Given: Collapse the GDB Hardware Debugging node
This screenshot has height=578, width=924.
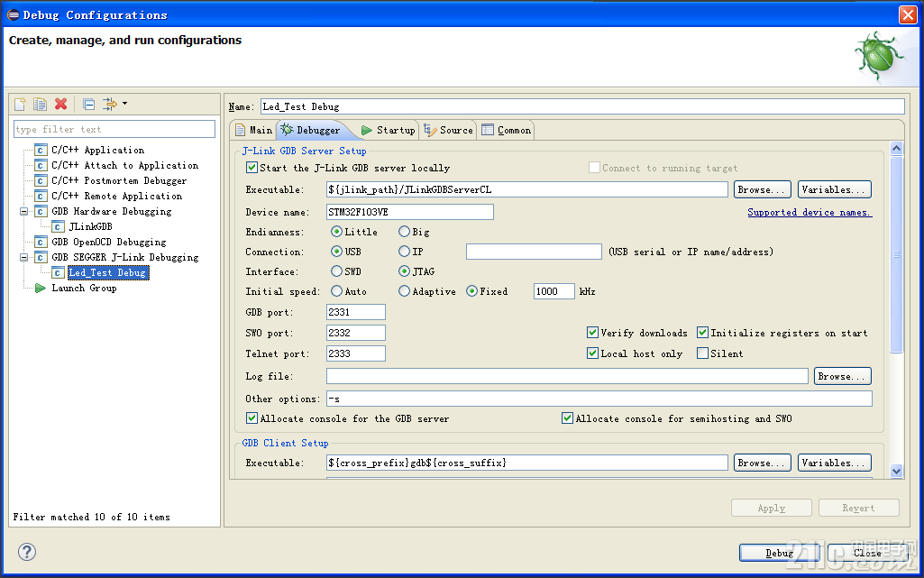Looking at the screenshot, I should pyautogui.click(x=23, y=212).
